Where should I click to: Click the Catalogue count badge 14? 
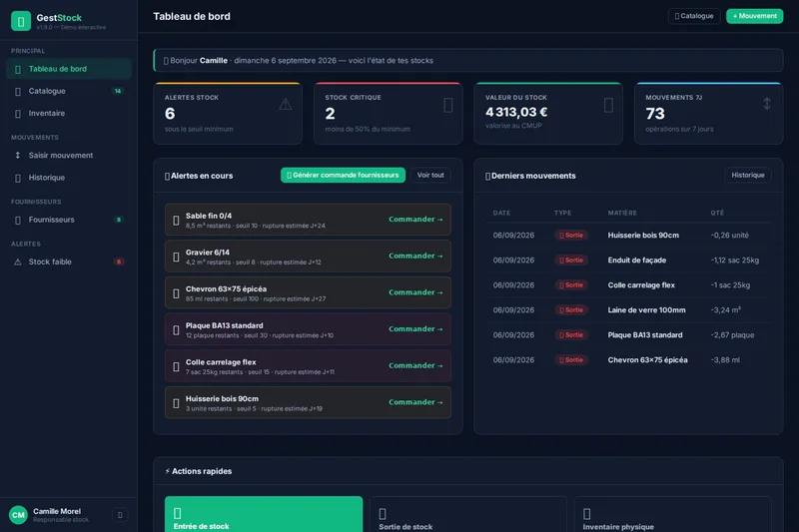click(x=118, y=91)
